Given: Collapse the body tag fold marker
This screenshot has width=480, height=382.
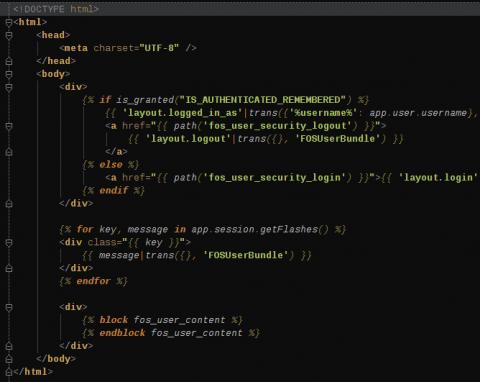Looking at the screenshot, I should tap(9, 74).
